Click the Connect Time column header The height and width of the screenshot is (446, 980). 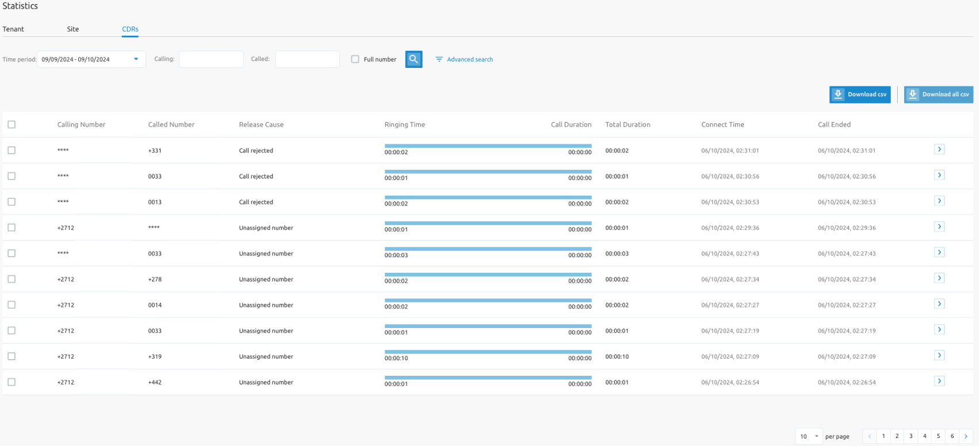tap(722, 124)
